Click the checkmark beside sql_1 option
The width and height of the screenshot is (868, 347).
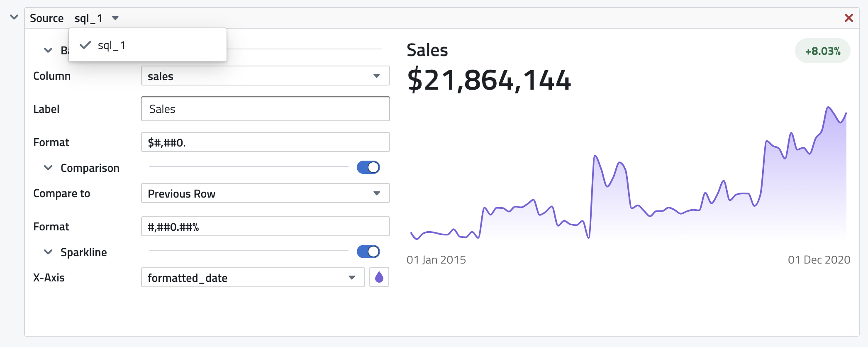point(85,45)
